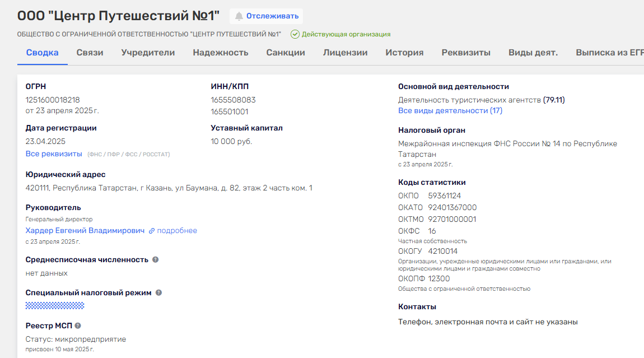644x358 pixels.
Task: Open the Выписка из ЕГРЮЛ tab
Action: [x=609, y=53]
